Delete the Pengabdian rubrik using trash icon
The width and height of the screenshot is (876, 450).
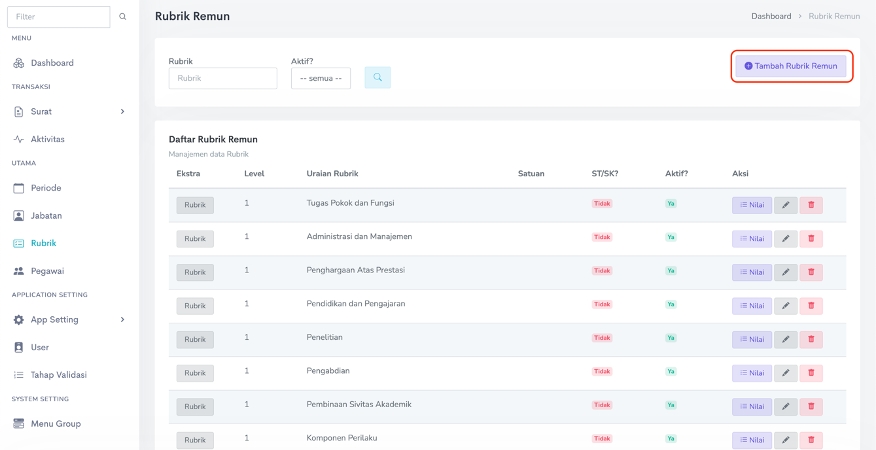811,373
